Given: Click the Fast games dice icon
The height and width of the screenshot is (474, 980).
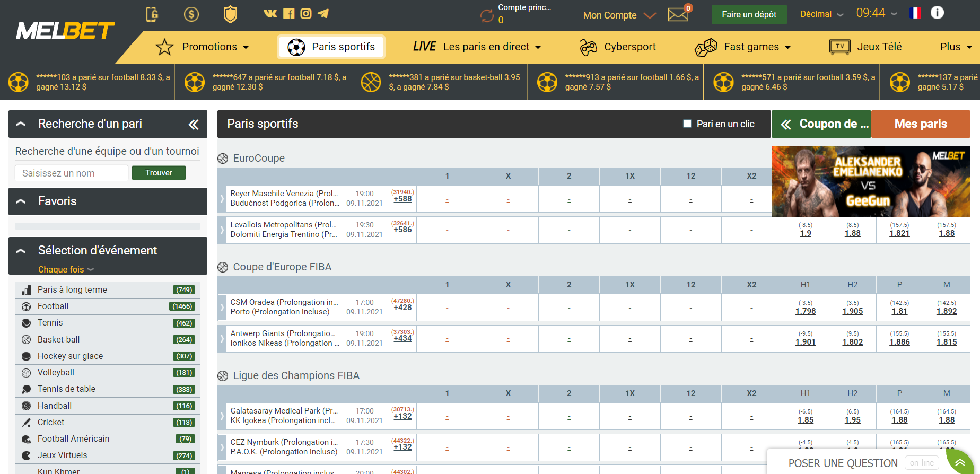Looking at the screenshot, I should pos(706,47).
